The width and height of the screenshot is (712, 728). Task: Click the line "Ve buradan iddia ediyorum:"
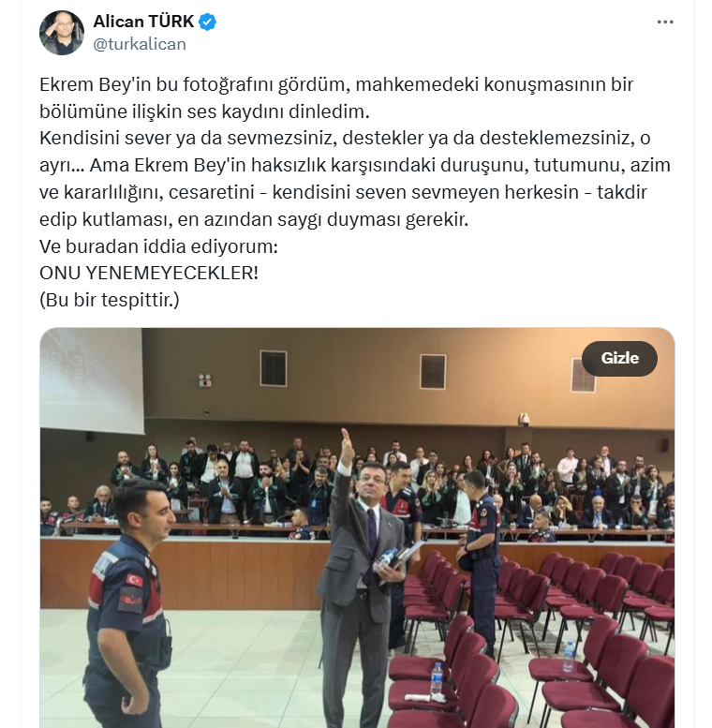click(158, 246)
